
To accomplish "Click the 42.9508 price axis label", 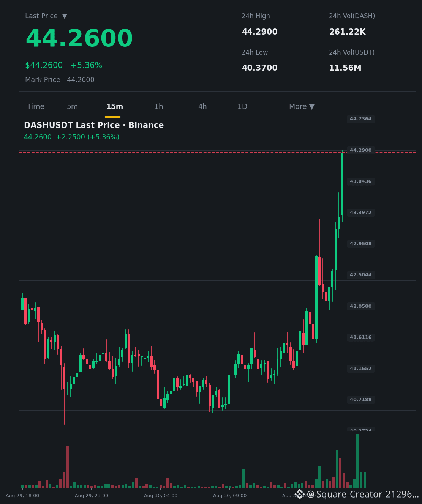I will (361, 244).
